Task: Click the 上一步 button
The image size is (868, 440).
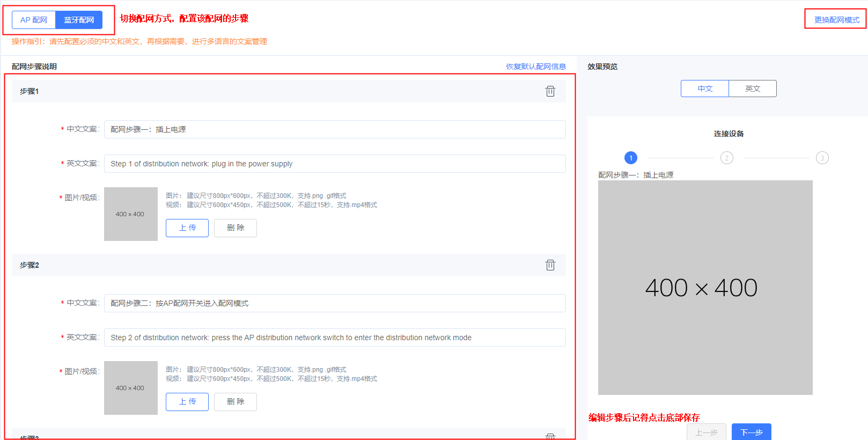Action: click(x=707, y=432)
